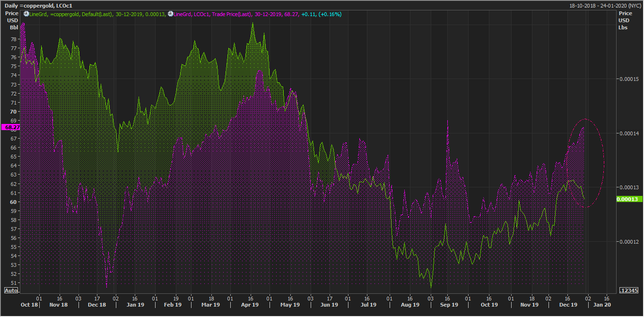This screenshot has width=644, height=317.
Task: Click the Nov 18 time axis label
Action: 59,305
